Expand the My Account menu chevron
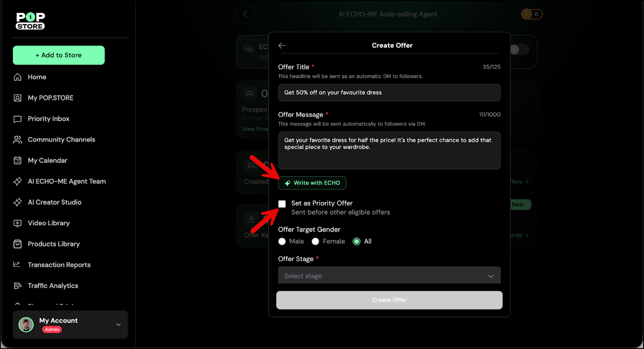The image size is (644, 349). pos(118,324)
